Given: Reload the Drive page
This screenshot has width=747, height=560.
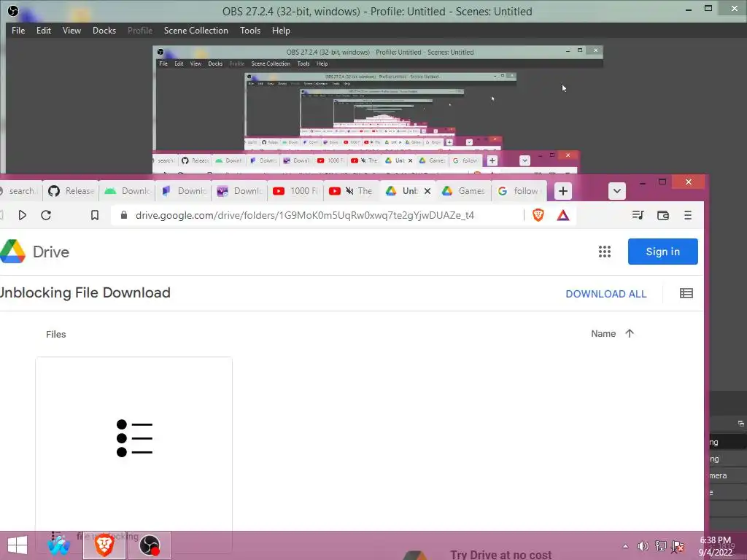Looking at the screenshot, I should (46, 215).
